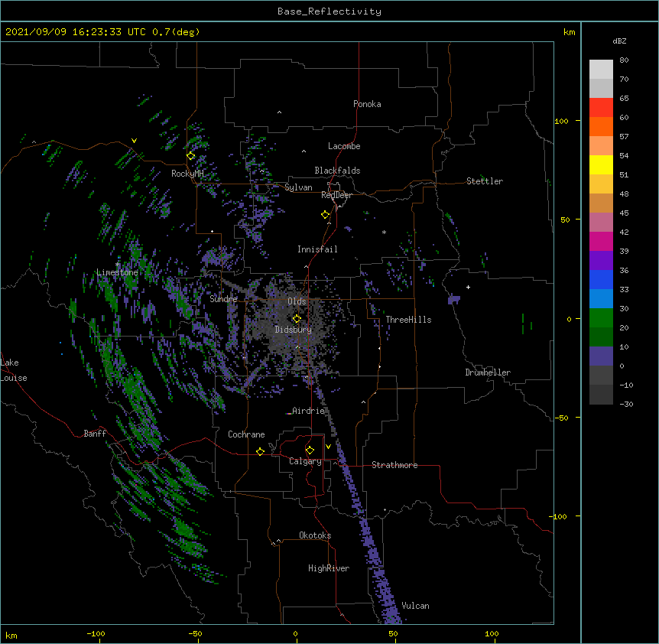Click the yellow diamond marker above Calgary label
659x644 pixels.
(310, 450)
